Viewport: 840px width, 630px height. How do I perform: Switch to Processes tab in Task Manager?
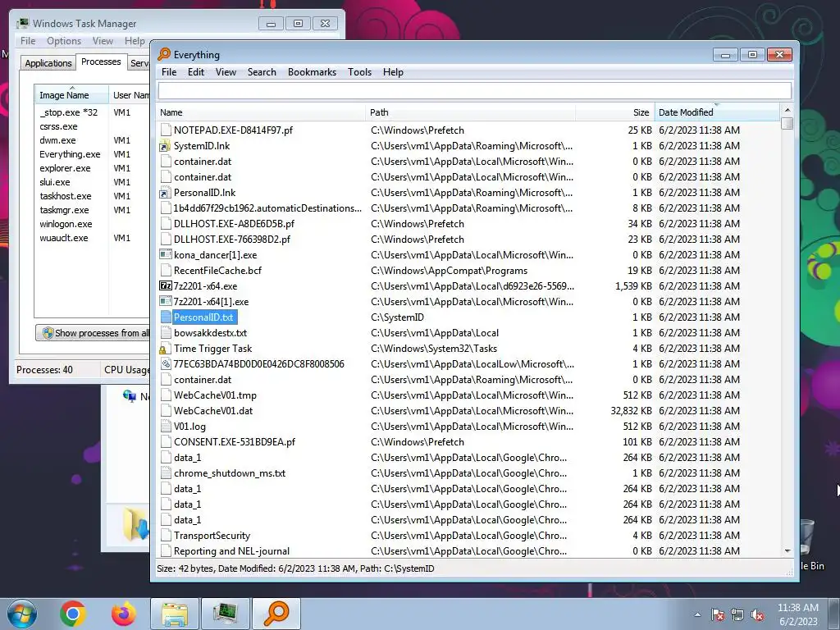[x=101, y=62]
